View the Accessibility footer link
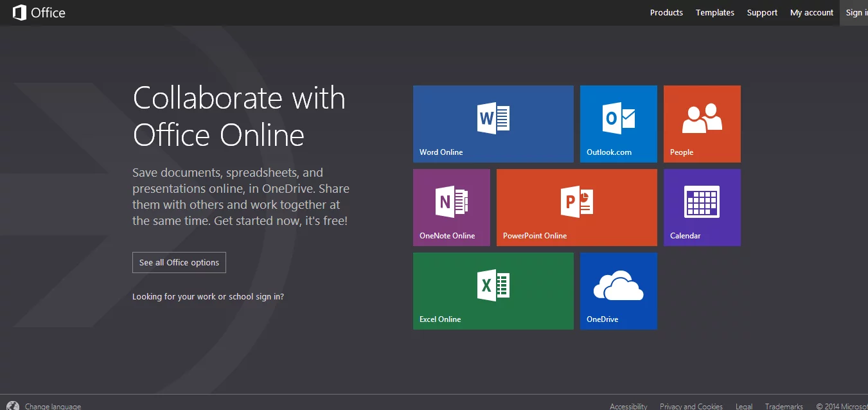The image size is (868, 410). [x=628, y=406]
